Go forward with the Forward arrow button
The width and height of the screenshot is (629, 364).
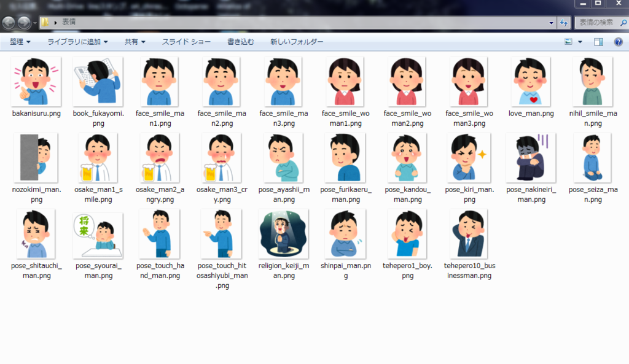click(x=24, y=23)
